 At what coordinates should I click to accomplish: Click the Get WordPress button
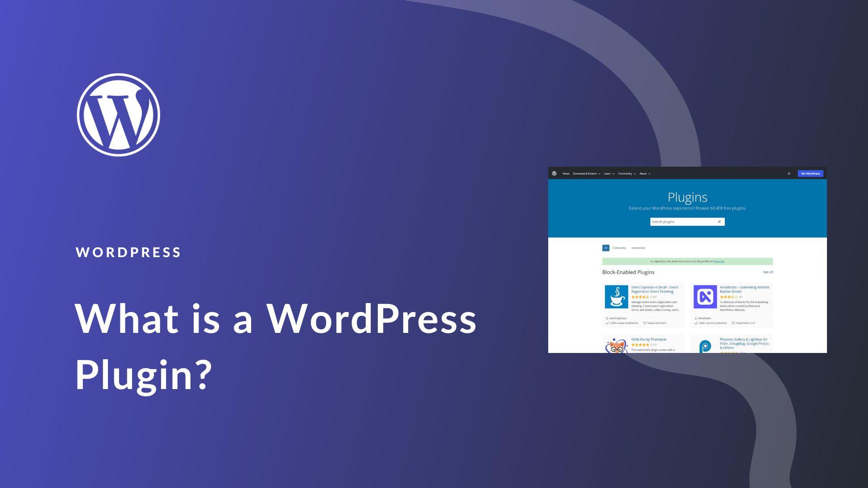click(810, 173)
